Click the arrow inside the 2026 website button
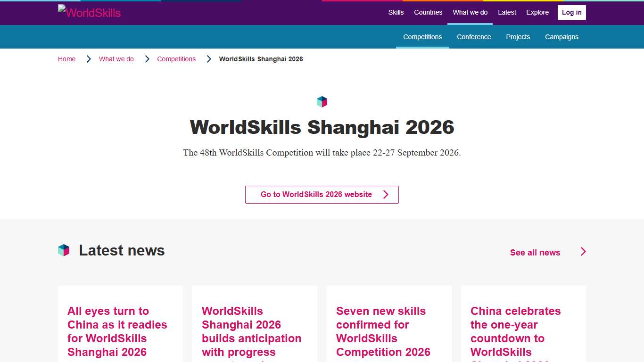The width and height of the screenshot is (644, 362). click(x=386, y=194)
